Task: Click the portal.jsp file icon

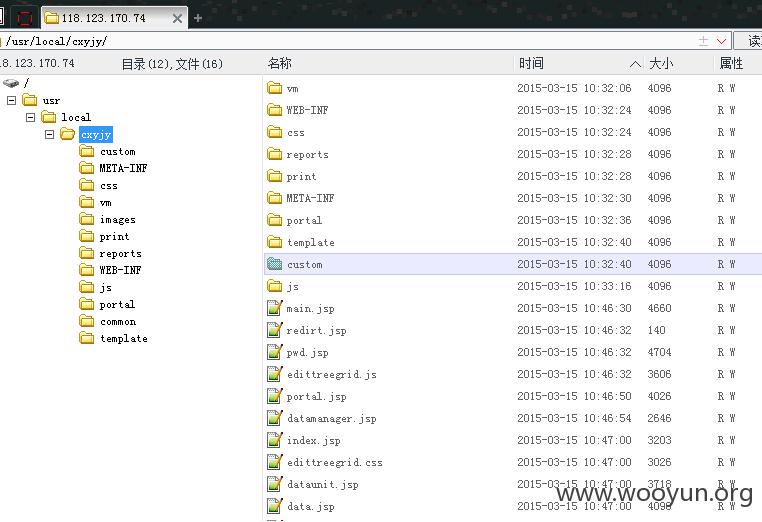Action: pyautogui.click(x=275, y=396)
